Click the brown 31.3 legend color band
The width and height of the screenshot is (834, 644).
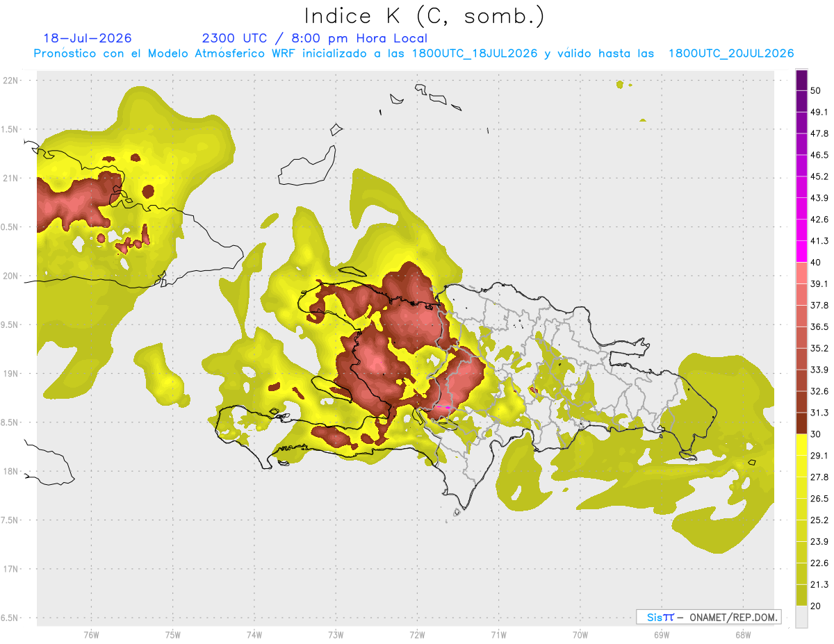(802, 423)
